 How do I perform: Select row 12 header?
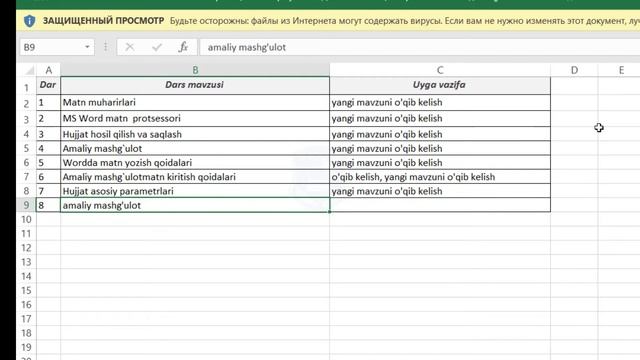click(x=27, y=248)
